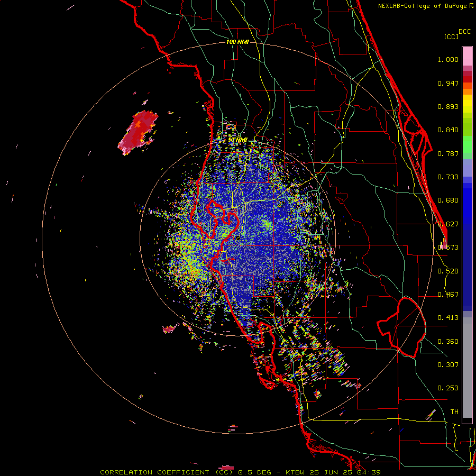Click the DCC label above the color bar
Viewport: 476px width, 476px height.
[464, 32]
